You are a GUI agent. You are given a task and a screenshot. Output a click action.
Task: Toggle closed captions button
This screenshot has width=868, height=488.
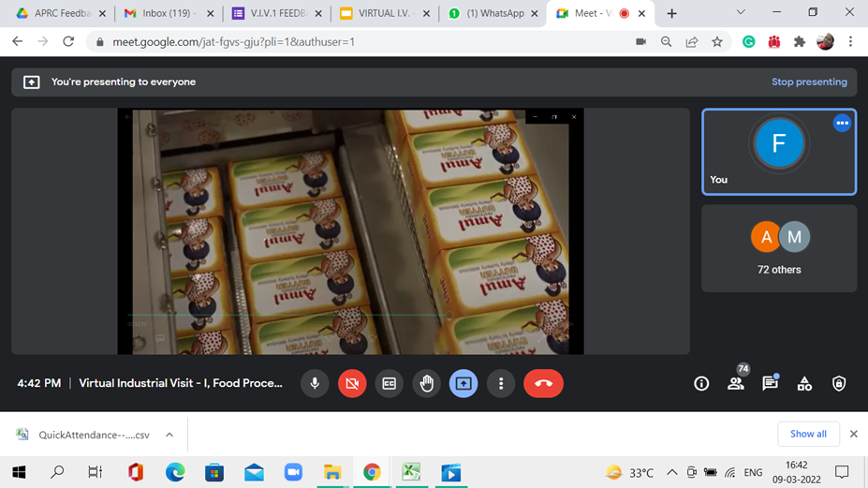(x=390, y=383)
